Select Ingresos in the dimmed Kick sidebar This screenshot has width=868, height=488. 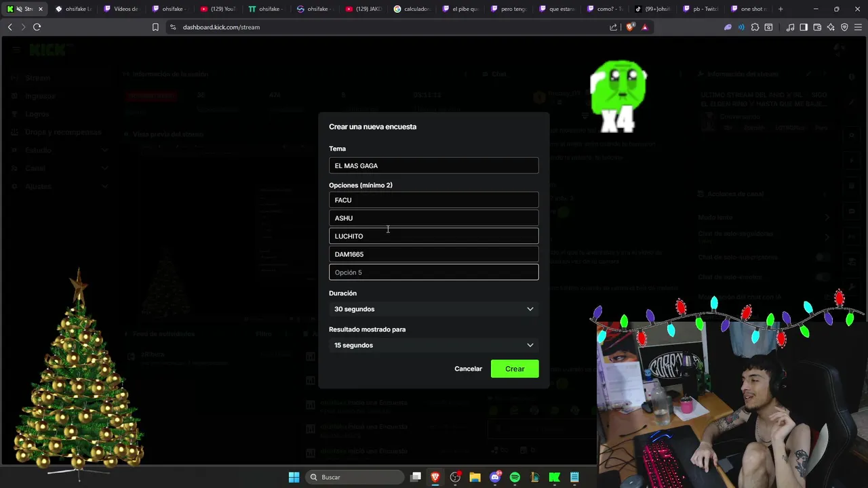[41, 96]
